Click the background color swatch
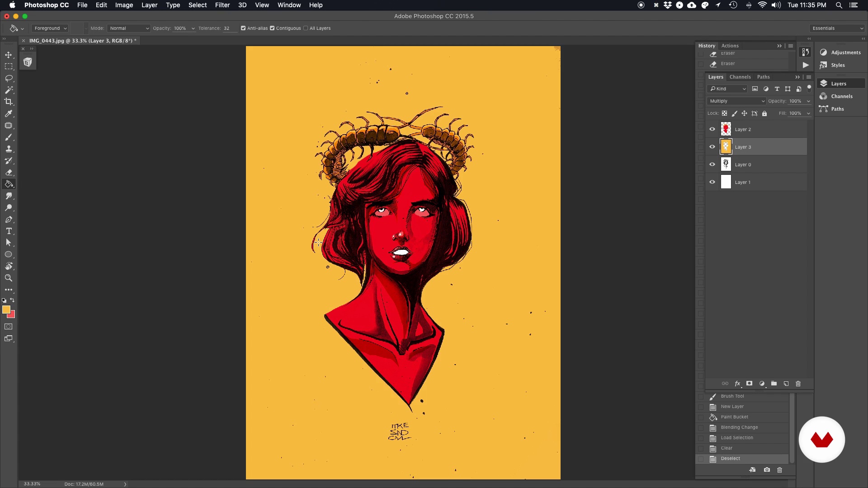The height and width of the screenshot is (488, 868). pos(13,315)
